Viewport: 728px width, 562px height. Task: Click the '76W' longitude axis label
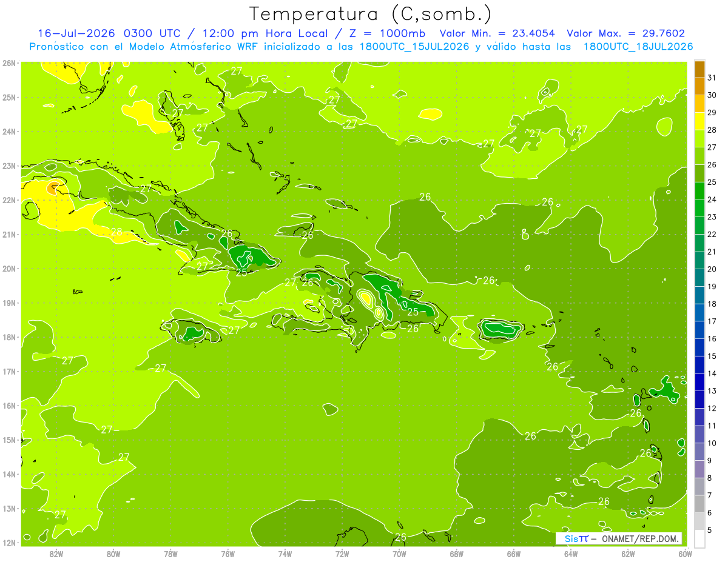point(228,554)
